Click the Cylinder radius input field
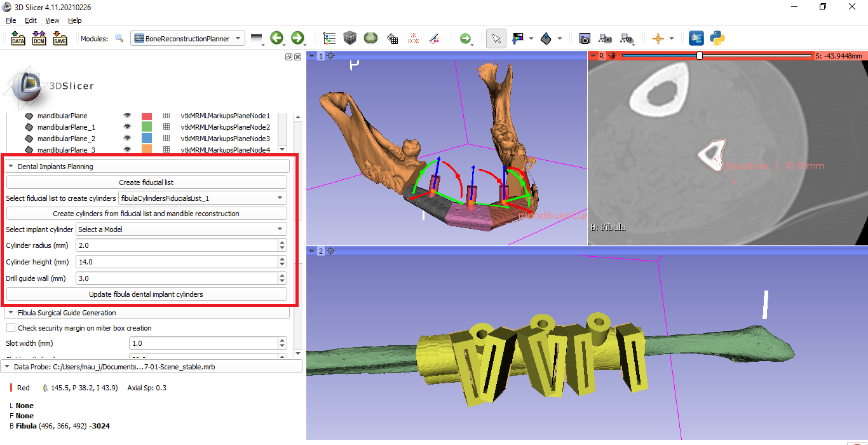This screenshot has width=868, height=445. [x=178, y=245]
